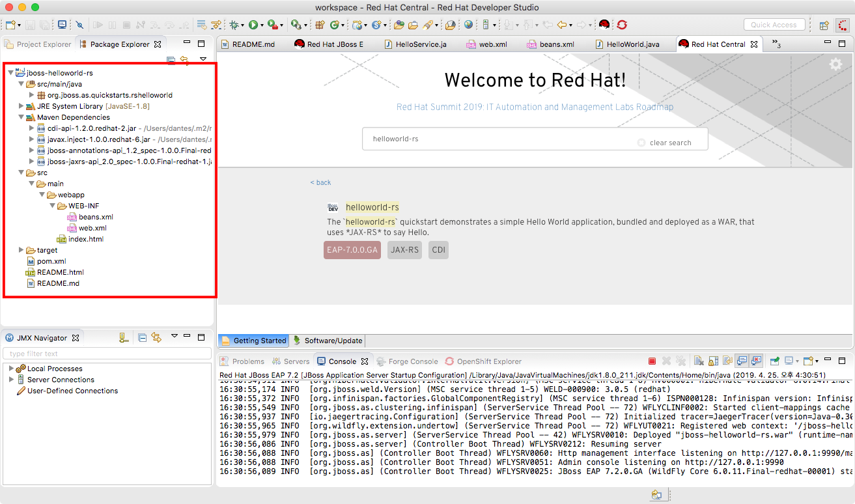Toggle Scroll Lock in Console toolbar
This screenshot has width=855, height=504.
(713, 361)
